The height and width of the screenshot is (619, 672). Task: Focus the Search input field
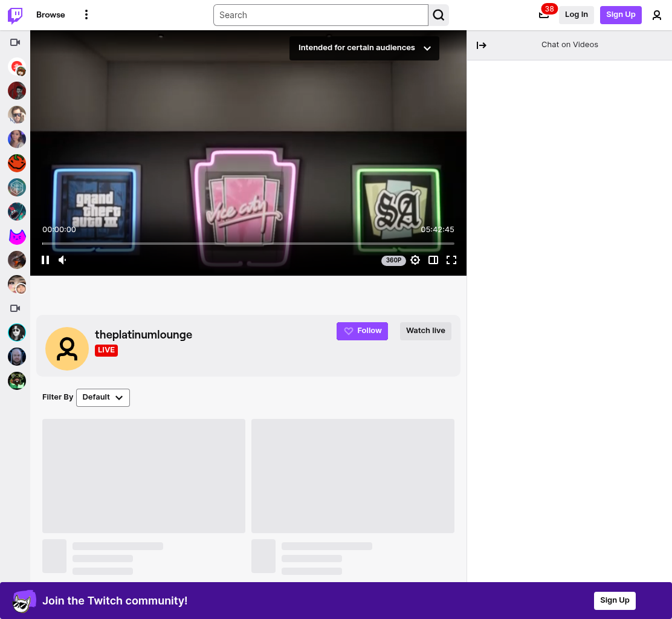coord(320,15)
